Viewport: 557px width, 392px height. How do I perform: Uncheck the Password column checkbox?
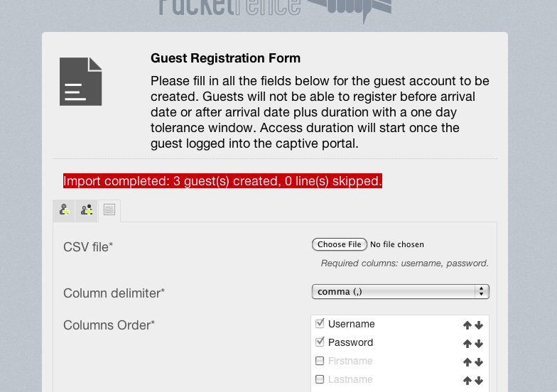click(320, 342)
